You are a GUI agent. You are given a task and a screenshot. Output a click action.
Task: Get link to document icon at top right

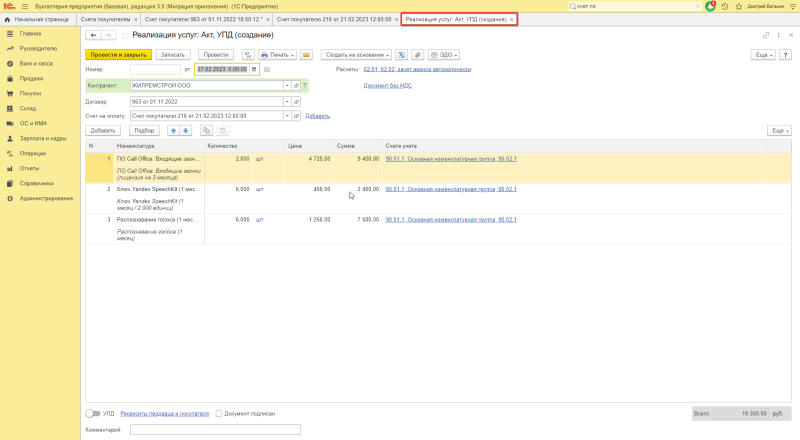pos(765,35)
